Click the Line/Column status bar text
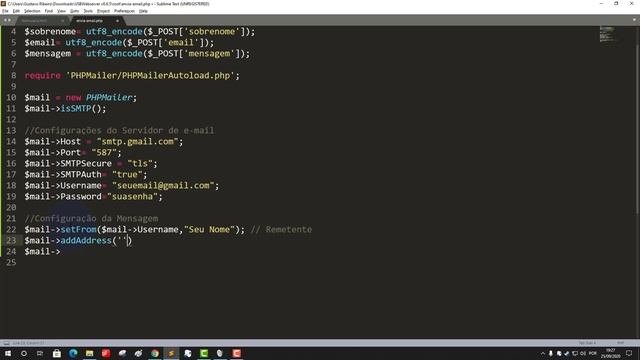 [29, 343]
